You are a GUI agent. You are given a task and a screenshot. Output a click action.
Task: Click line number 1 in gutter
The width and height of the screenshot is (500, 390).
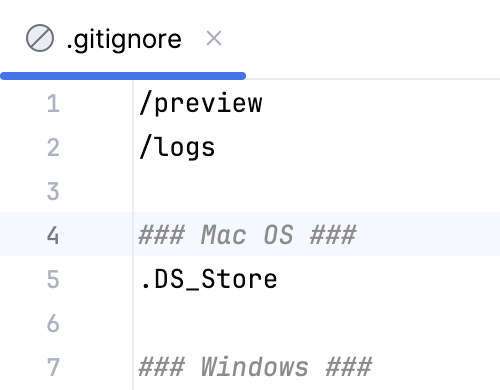[53, 103]
